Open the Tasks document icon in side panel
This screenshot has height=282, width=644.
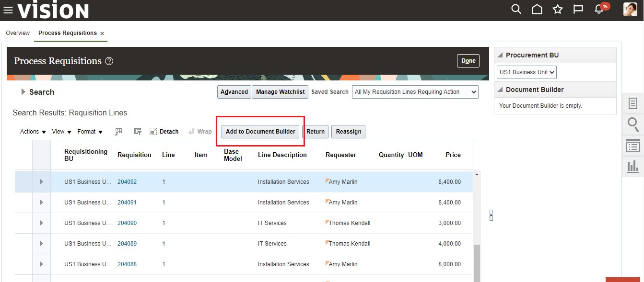633,103
